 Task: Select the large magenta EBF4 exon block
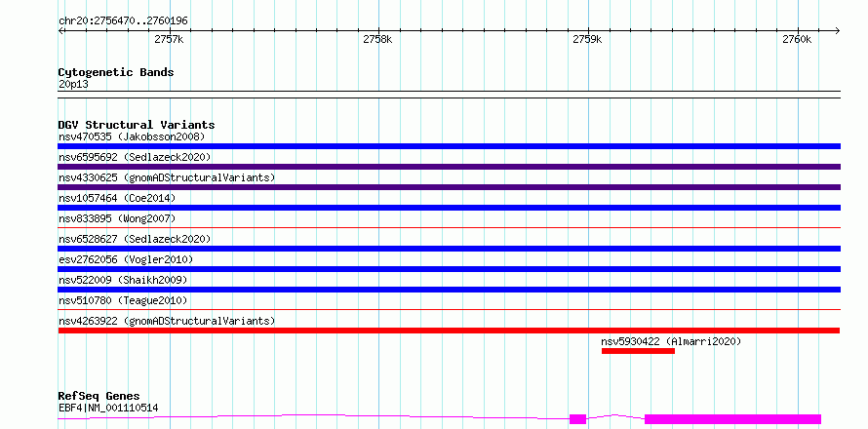(733, 419)
